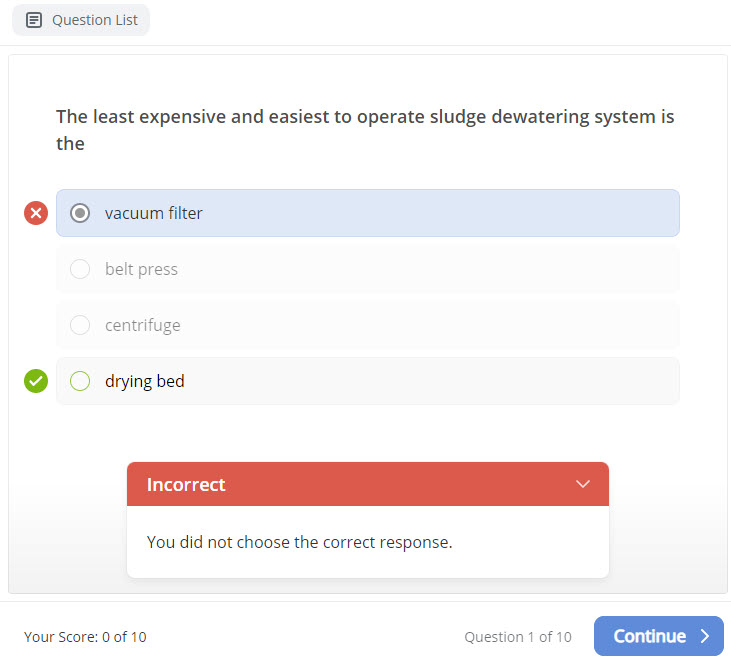Click the Question List document icon

(x=34, y=20)
